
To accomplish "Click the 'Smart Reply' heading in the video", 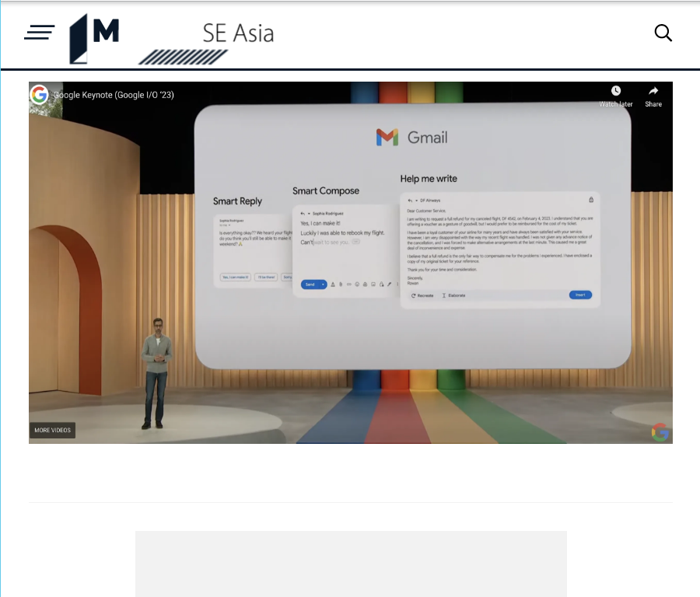I will pos(237,201).
